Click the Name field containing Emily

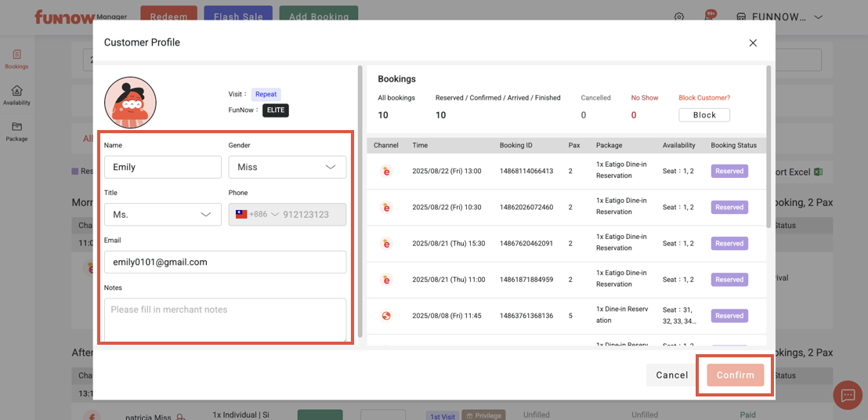(x=163, y=167)
